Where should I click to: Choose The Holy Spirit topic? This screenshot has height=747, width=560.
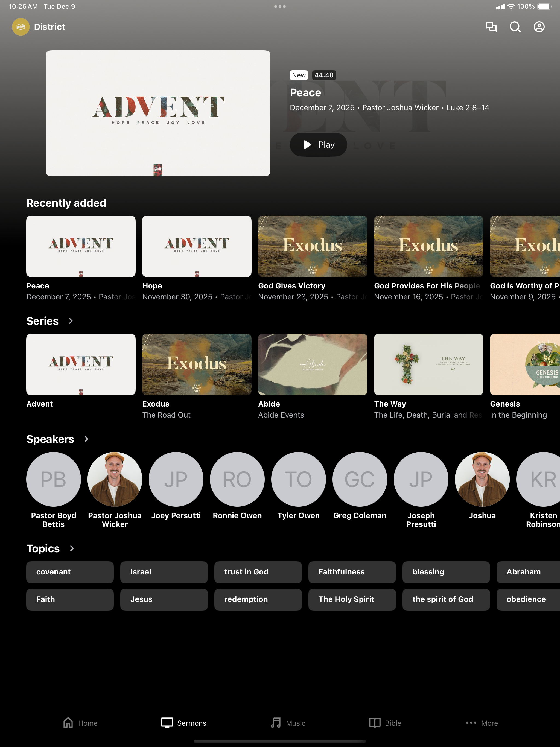[352, 599]
